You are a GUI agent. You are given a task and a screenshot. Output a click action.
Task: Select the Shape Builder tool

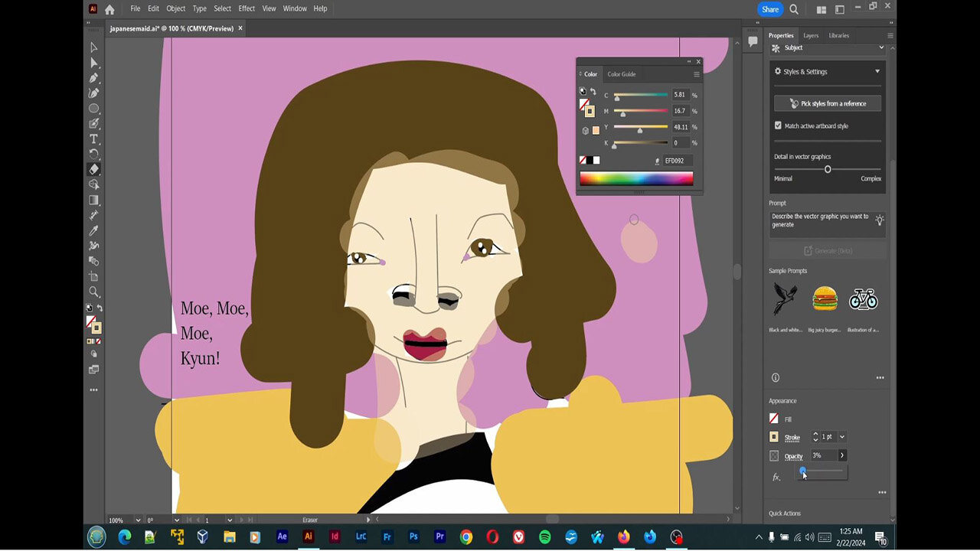pos(94,185)
